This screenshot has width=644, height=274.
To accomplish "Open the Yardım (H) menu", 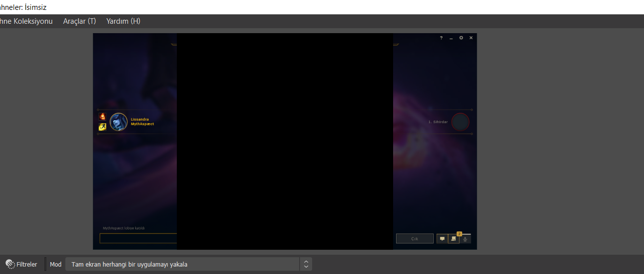I will [x=123, y=21].
